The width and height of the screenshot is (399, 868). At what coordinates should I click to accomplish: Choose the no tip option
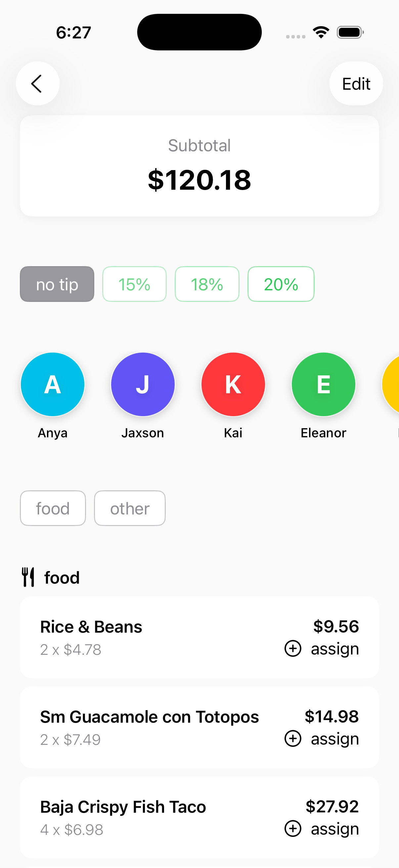pyautogui.click(x=57, y=284)
